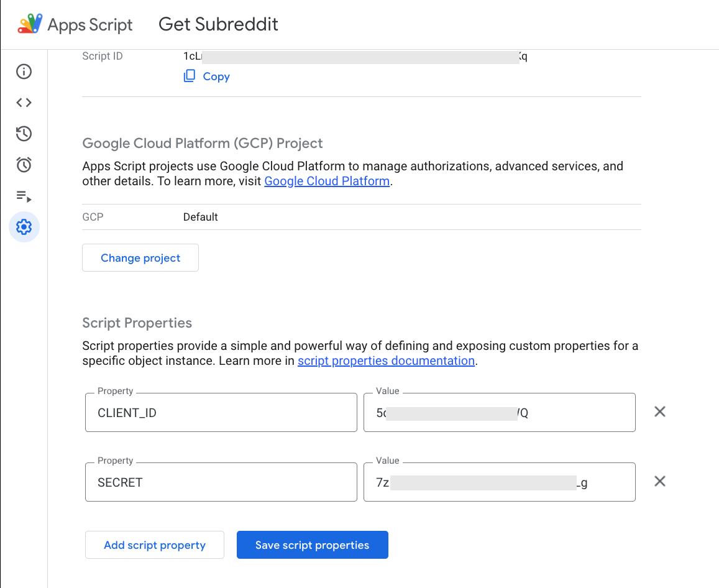Select the Project Settings gear icon
Viewport: 719px width, 588px height.
[x=24, y=227]
